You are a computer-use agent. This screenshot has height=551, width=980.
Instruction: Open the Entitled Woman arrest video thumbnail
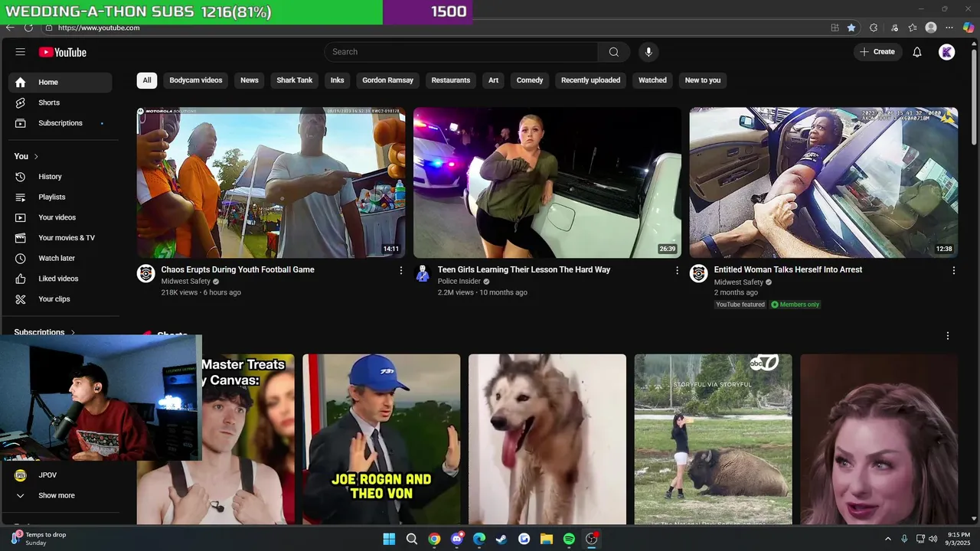(x=824, y=182)
